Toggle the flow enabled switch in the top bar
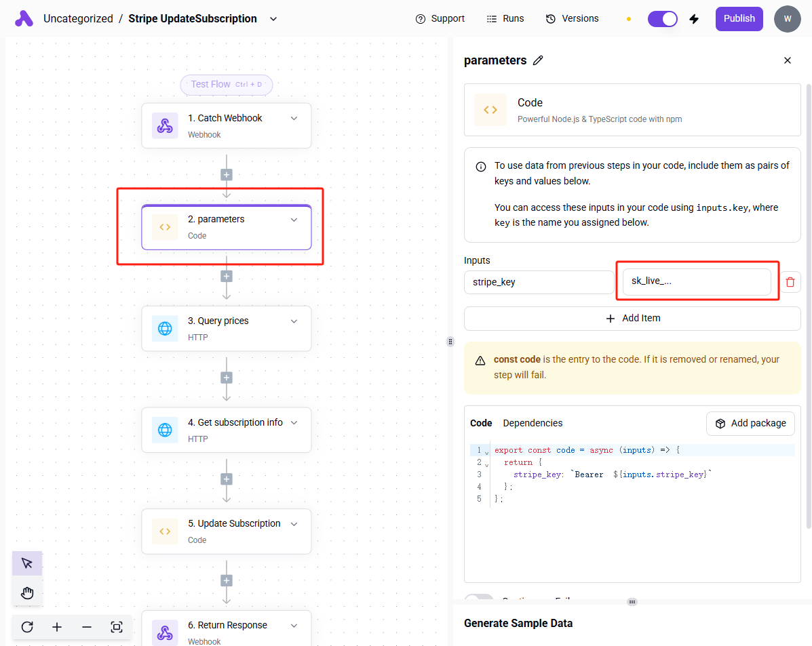This screenshot has width=812, height=646. tap(662, 19)
